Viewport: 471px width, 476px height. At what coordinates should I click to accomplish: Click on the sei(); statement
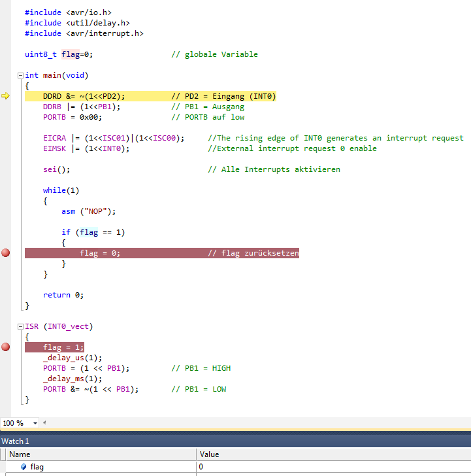point(56,169)
